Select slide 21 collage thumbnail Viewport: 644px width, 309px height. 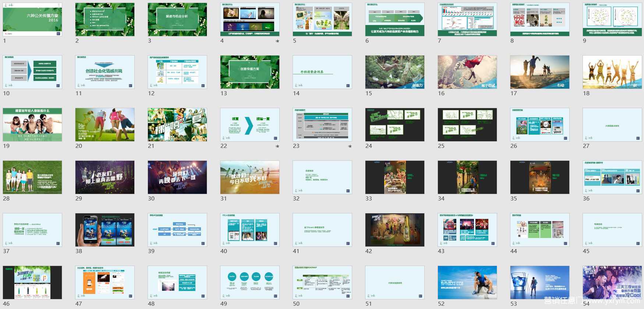[177, 125]
